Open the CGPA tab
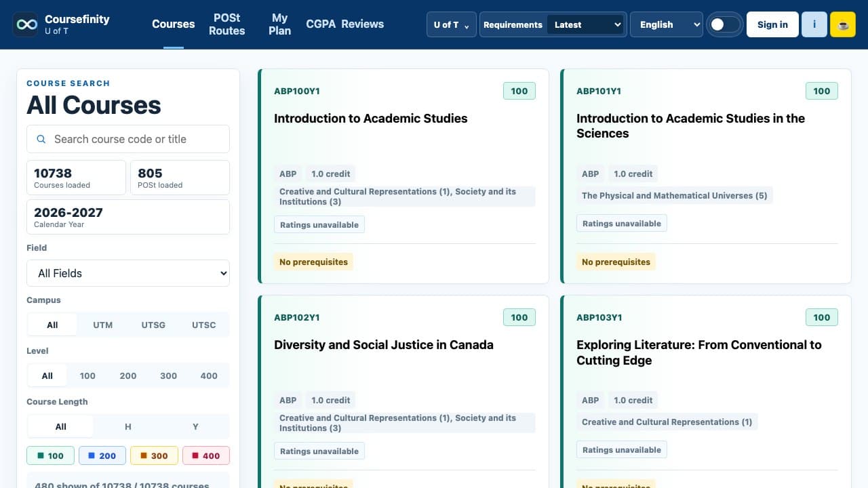Image resolution: width=868 pixels, height=488 pixels. [322, 24]
